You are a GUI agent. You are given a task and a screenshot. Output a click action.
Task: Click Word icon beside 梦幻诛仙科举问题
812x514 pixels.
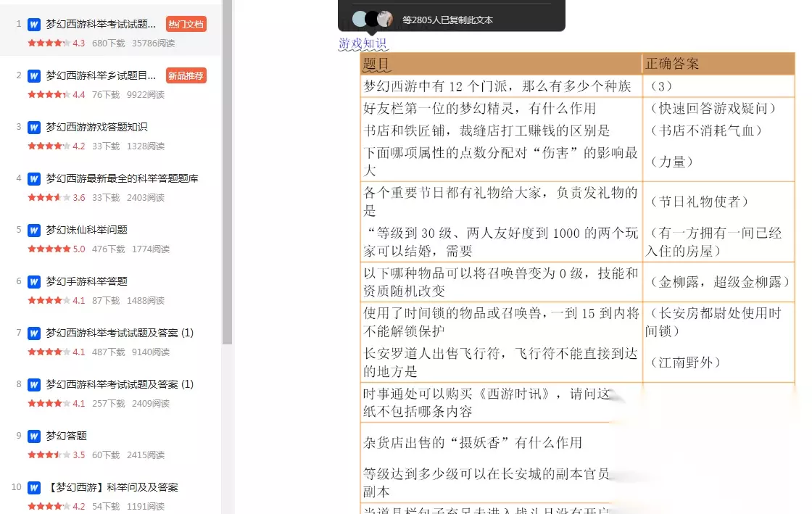click(x=34, y=230)
